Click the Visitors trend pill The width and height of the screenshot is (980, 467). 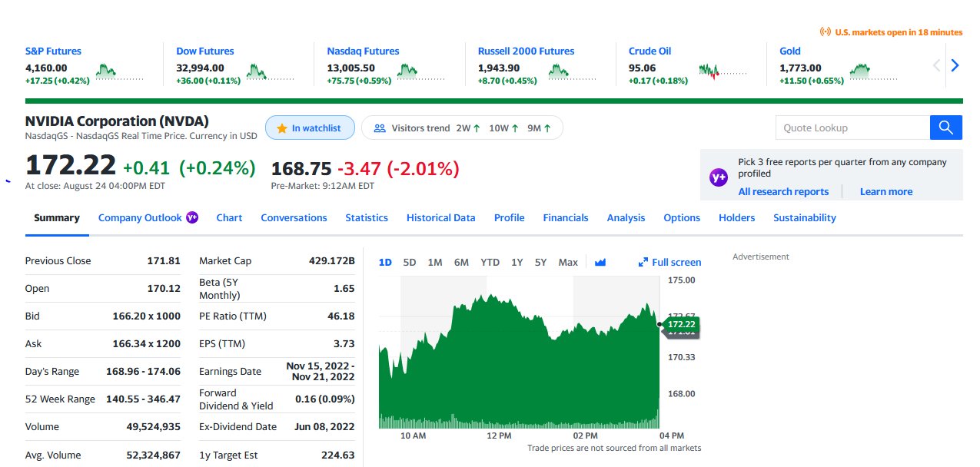(462, 128)
